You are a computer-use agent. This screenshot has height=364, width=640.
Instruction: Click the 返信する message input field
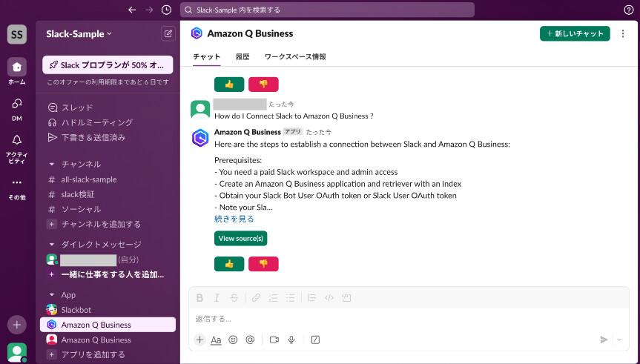point(409,319)
